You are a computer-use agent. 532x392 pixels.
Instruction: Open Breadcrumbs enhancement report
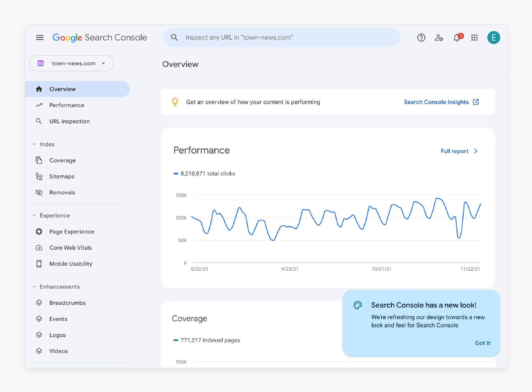(77, 302)
